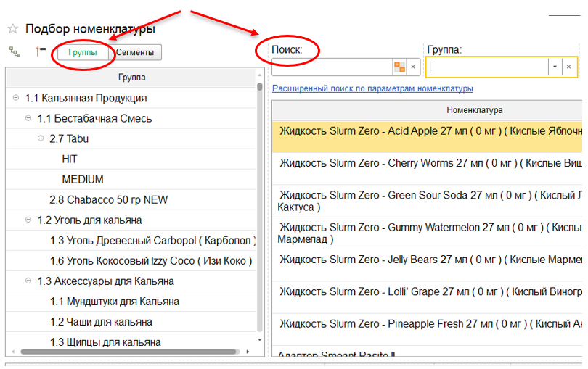Image resolution: width=588 pixels, height=369 pixels.
Task: Collapse the 2.7 Tabu tree node
Action: tap(41, 138)
